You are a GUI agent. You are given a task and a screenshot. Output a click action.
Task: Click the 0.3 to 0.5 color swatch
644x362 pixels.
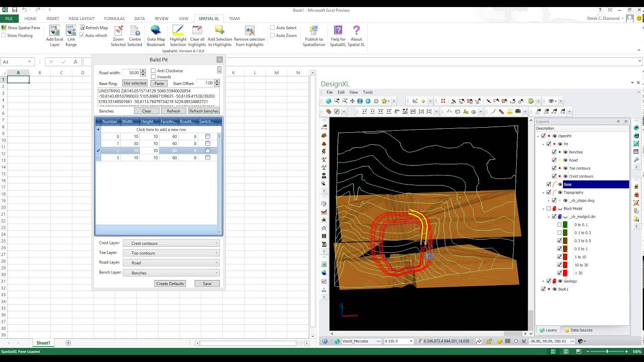pyautogui.click(x=565, y=241)
